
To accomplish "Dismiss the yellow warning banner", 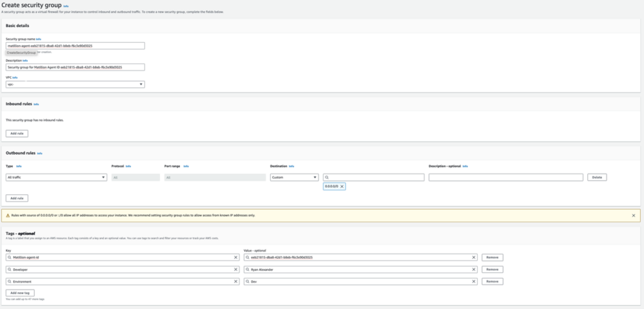I will (633, 215).
